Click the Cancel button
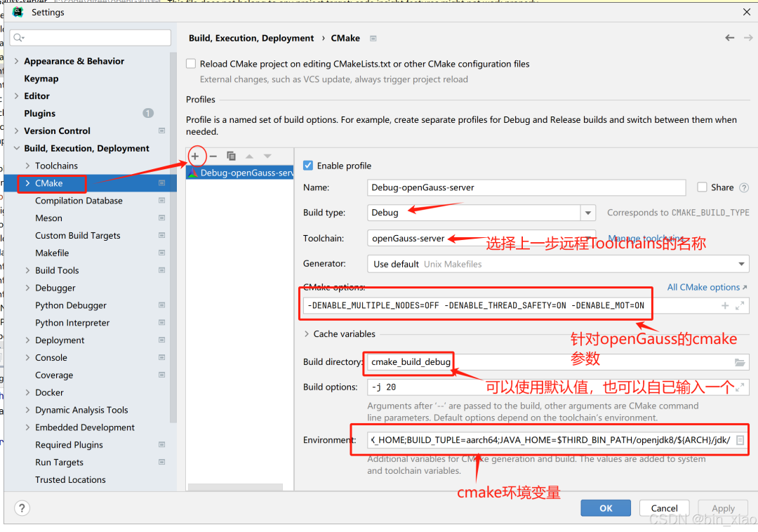This screenshot has height=532, width=758. coord(664,508)
